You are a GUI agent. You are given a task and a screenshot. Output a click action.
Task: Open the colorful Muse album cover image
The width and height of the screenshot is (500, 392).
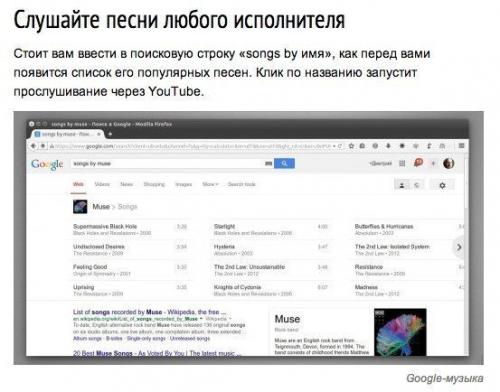[400, 332]
